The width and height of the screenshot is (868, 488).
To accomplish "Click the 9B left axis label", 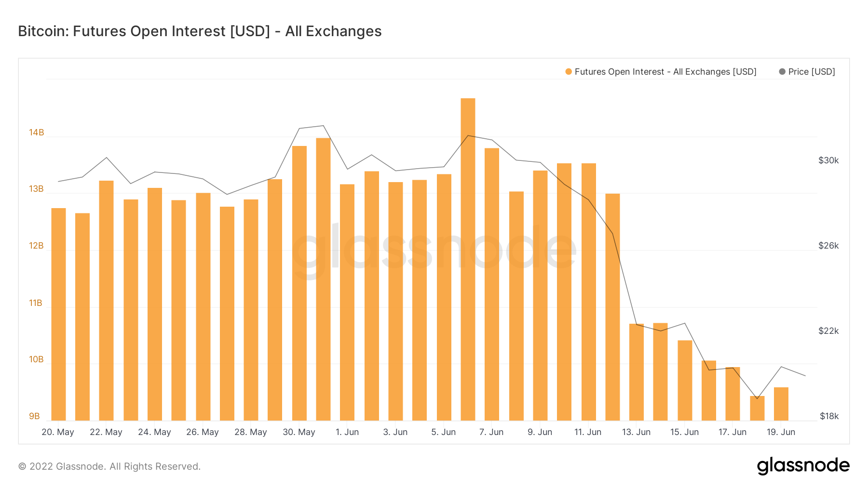I will pyautogui.click(x=34, y=416).
